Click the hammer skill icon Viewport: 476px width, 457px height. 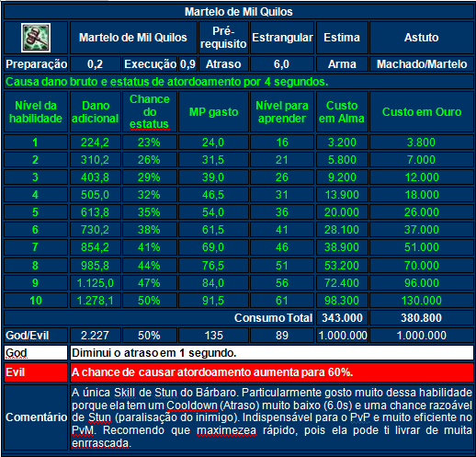click(36, 38)
